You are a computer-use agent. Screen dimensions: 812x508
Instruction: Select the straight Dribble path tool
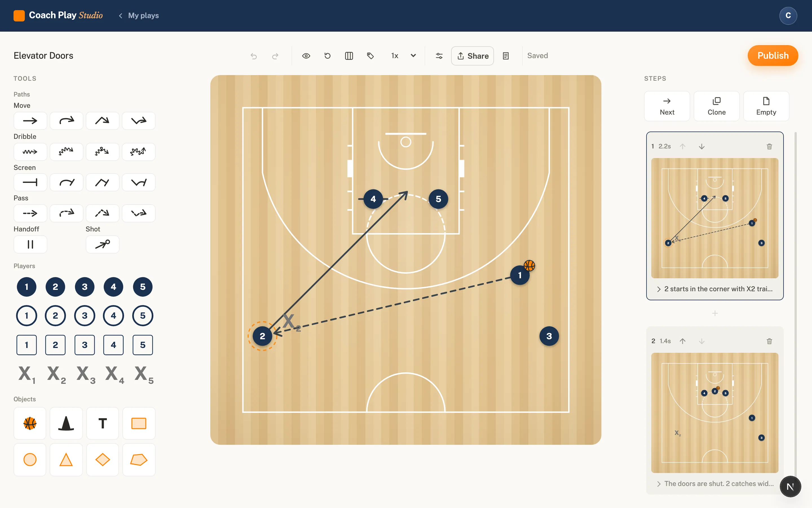click(30, 152)
